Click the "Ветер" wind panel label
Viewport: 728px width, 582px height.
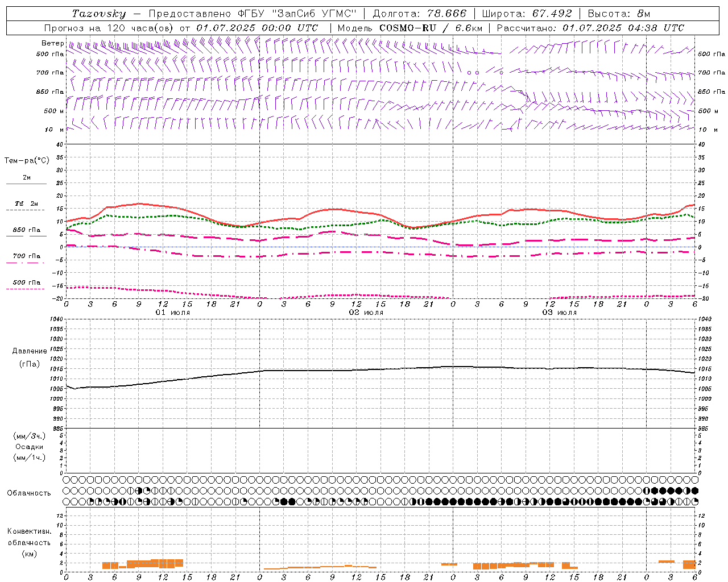[52, 43]
